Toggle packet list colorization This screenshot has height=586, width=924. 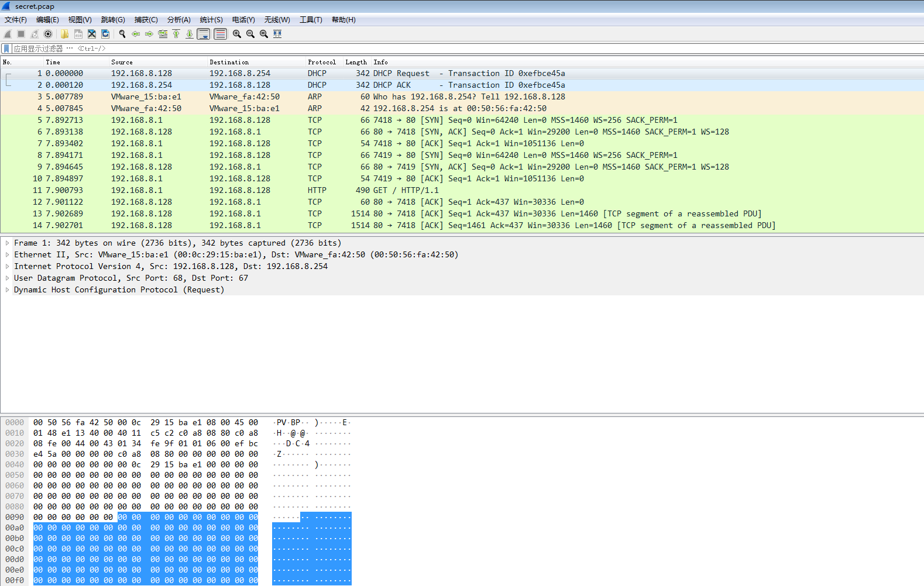point(221,34)
